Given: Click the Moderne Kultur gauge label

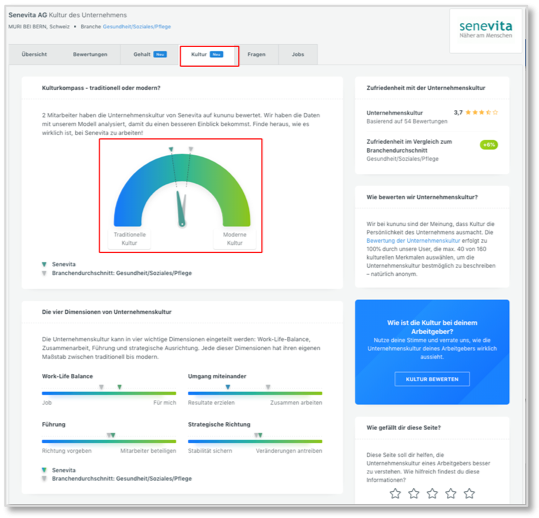Looking at the screenshot, I should 235,239.
